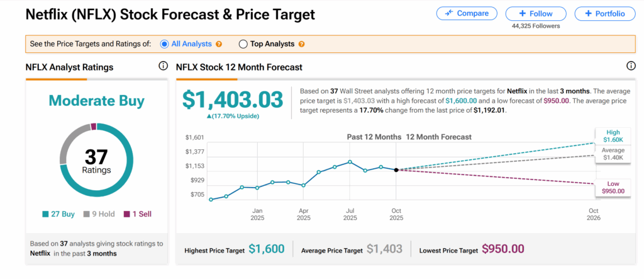Click the High $1.60K forecast label
The width and height of the screenshot is (644, 279).
[x=613, y=137]
